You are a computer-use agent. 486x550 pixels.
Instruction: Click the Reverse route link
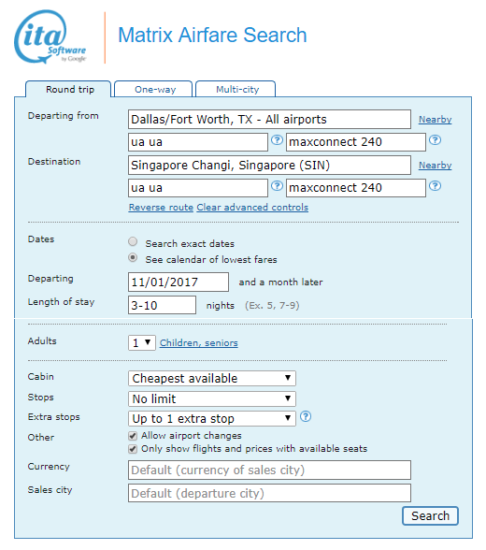(x=161, y=207)
